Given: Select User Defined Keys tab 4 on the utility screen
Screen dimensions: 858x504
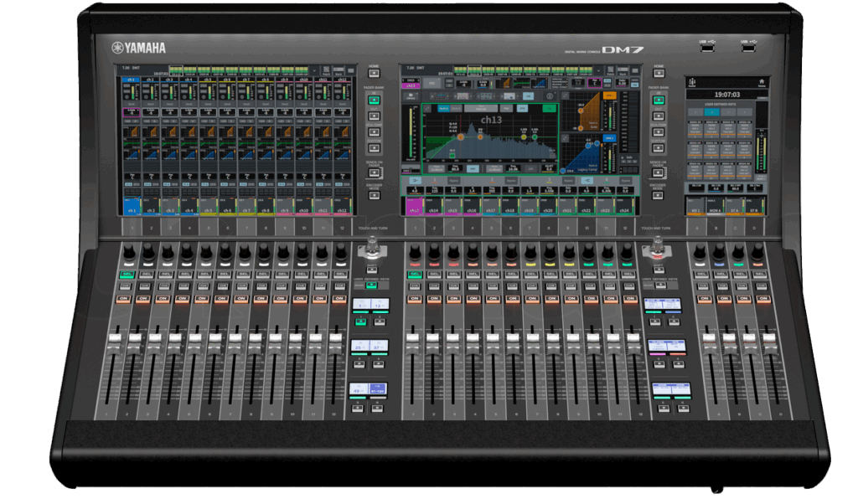Looking at the screenshot, I should coord(744,112).
